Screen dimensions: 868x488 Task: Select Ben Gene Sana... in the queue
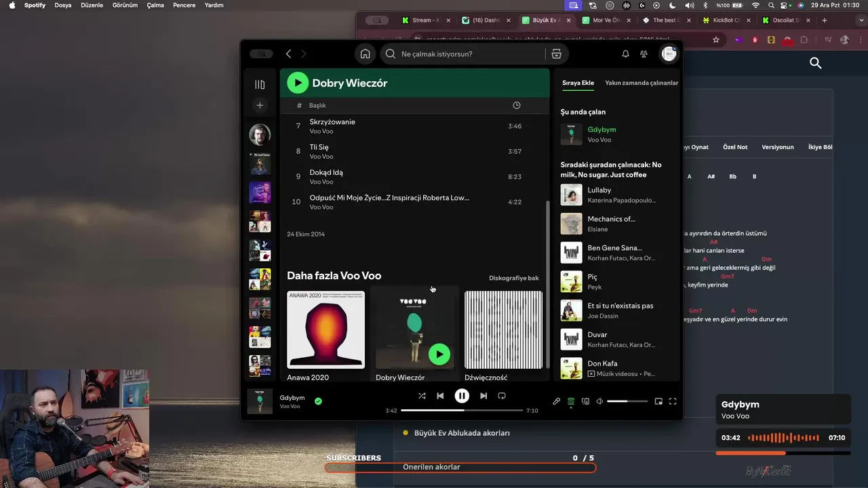(x=617, y=252)
